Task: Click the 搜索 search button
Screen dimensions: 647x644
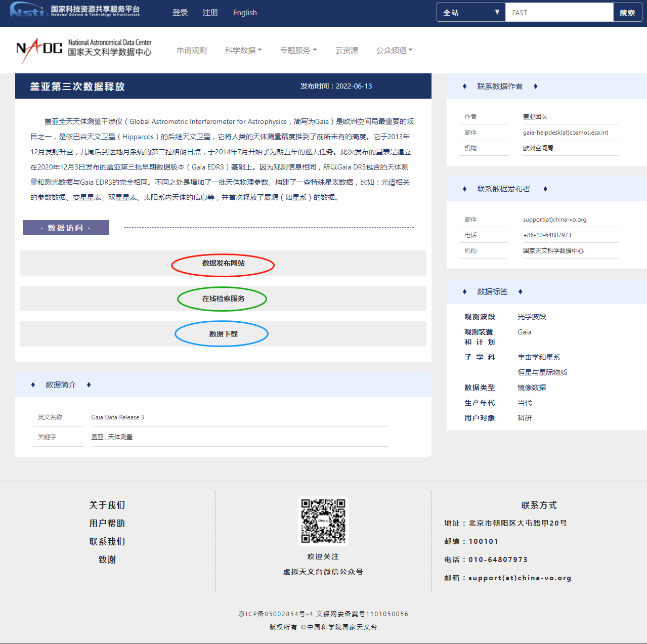Action: [627, 13]
